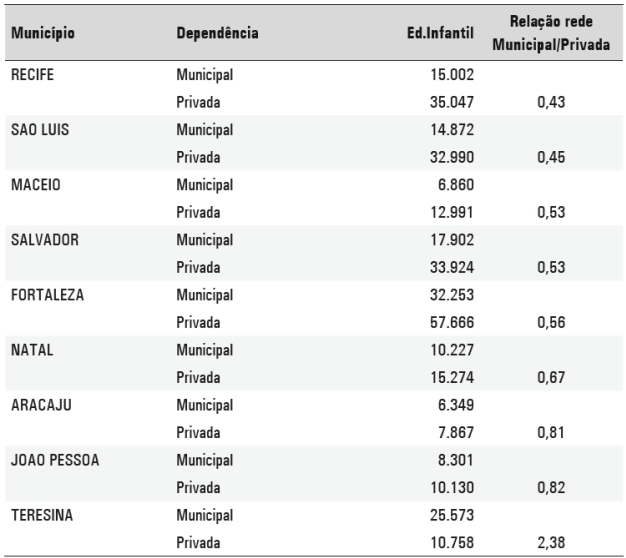The width and height of the screenshot is (626, 558).
Task: Select the SAO LUIS municipality cell
Action: point(38,130)
